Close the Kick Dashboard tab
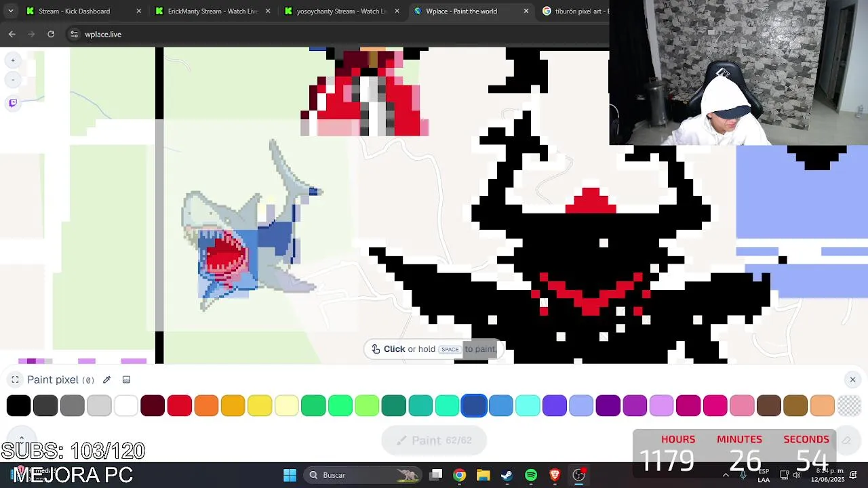This screenshot has width=868, height=488. click(139, 11)
